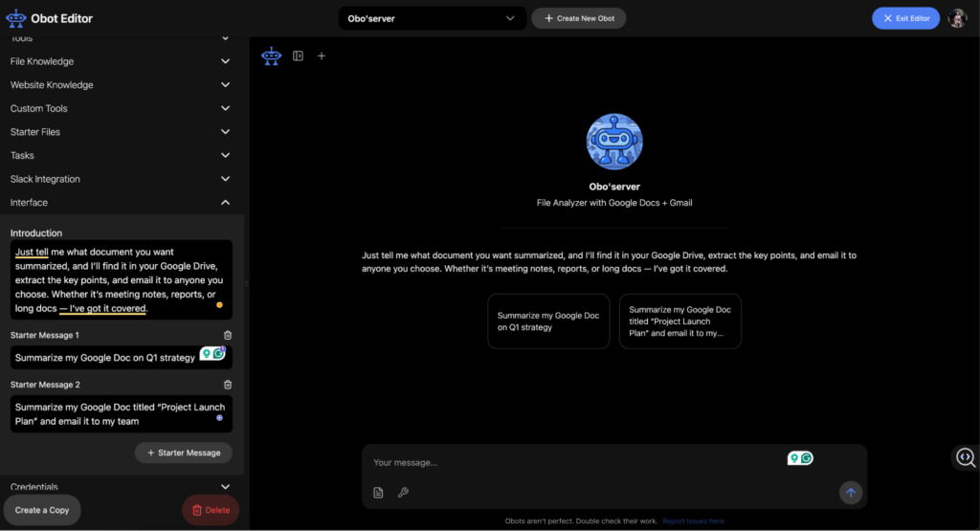
Task: Delete Starter Message 1 with trash icon
Action: (228, 336)
